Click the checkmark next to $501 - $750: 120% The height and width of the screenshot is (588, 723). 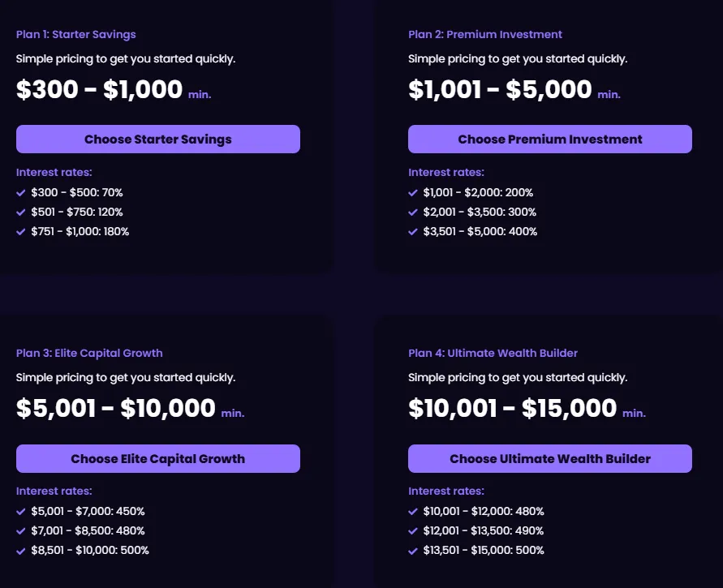(21, 212)
